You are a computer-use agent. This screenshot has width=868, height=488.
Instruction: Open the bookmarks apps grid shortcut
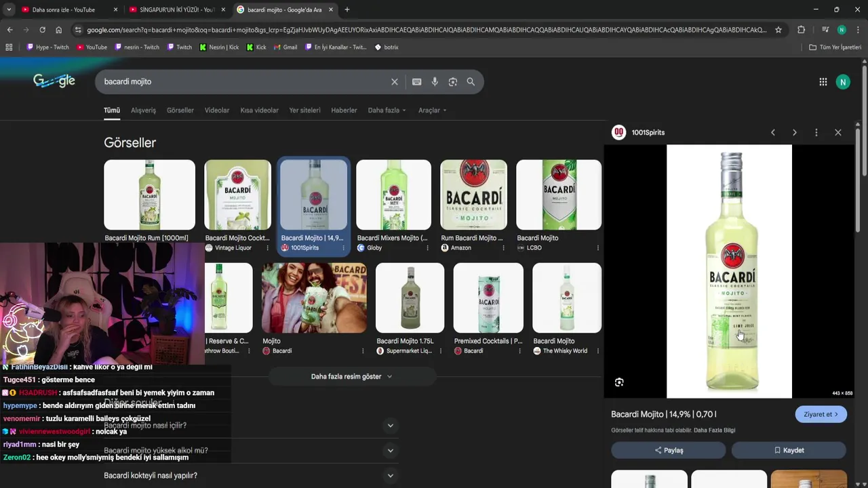9,47
